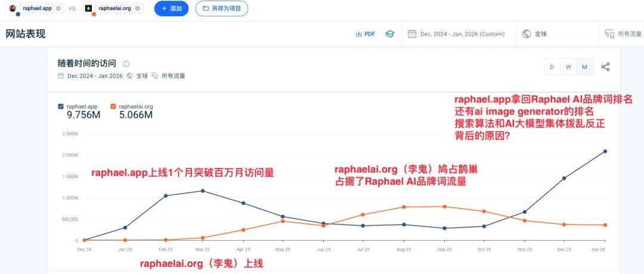Share the visits over time chart
The image size is (644, 274).
pos(605,67)
